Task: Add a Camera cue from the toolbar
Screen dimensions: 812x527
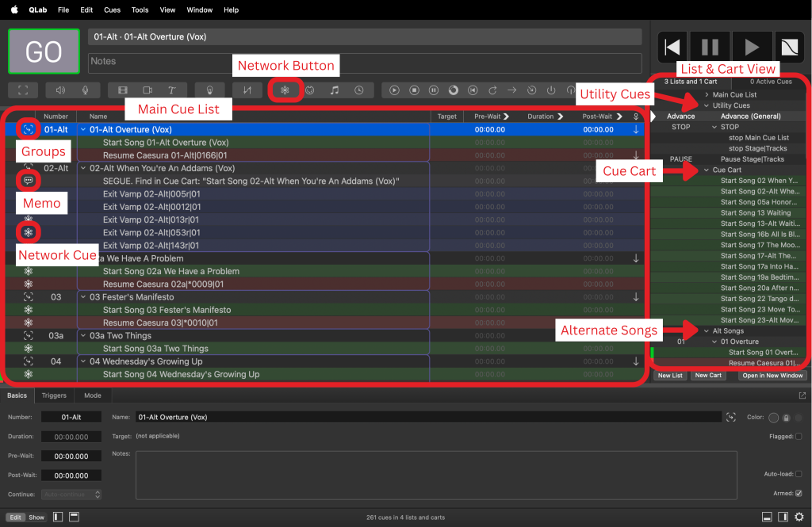Action: pos(147,90)
